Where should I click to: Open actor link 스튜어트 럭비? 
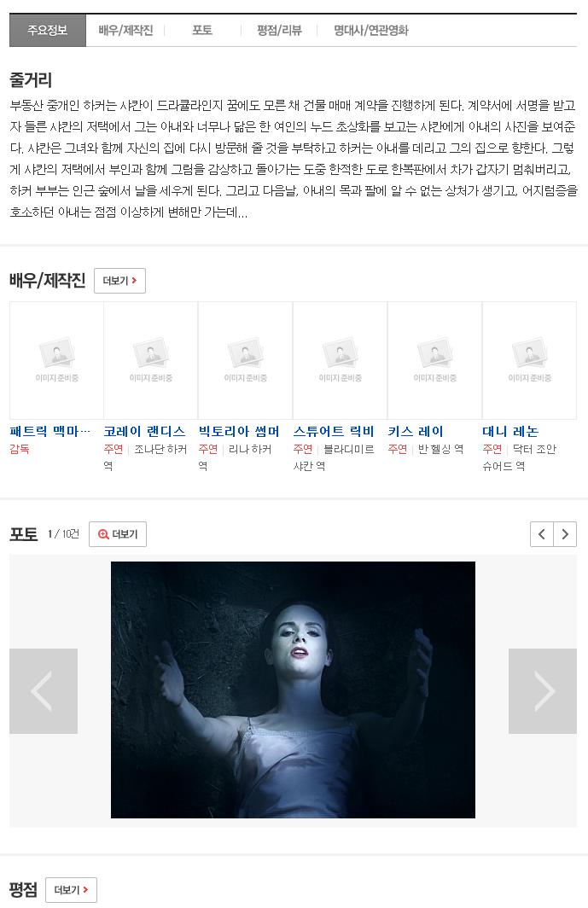pos(334,432)
